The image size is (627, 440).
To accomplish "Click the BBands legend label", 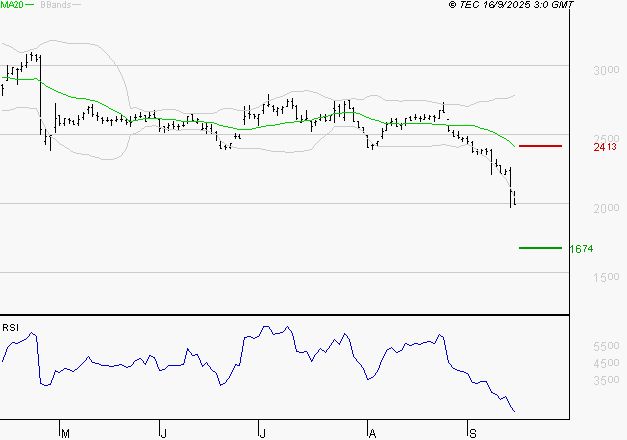I will 56,5.
